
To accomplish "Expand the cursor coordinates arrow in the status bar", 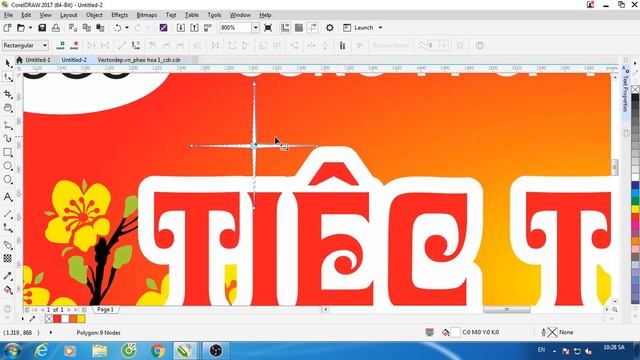I will click(51, 333).
